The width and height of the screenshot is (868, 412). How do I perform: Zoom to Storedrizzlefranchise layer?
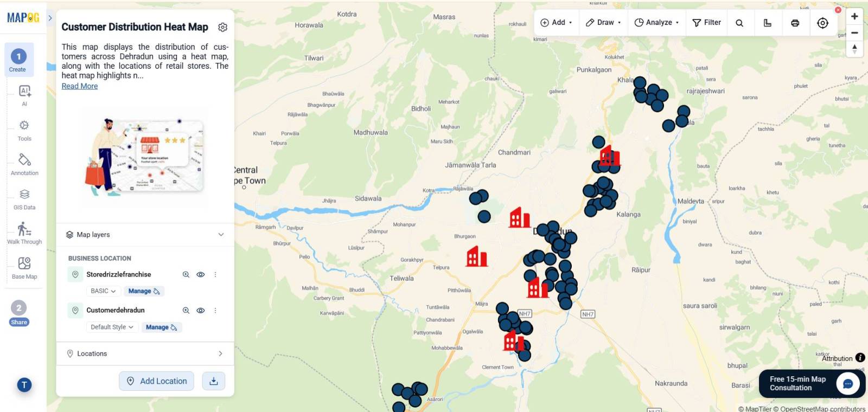tap(186, 275)
